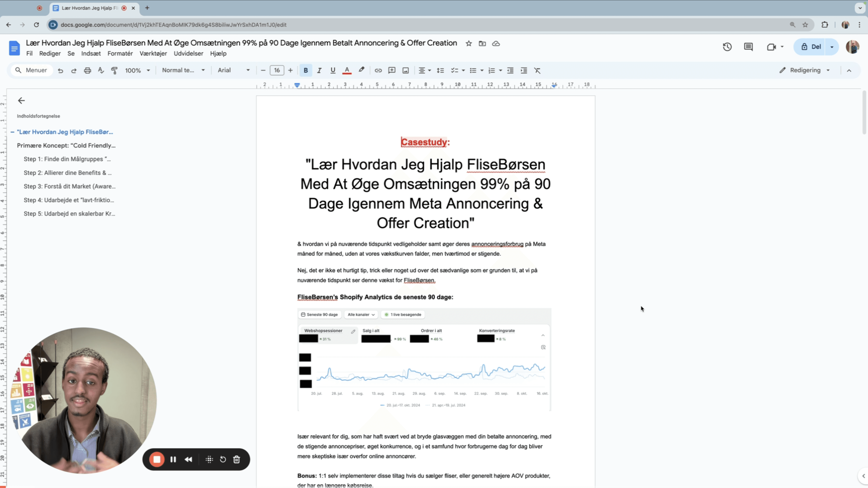Viewport: 868px width, 488px height.
Task: Click the font size field
Action: (277, 70)
